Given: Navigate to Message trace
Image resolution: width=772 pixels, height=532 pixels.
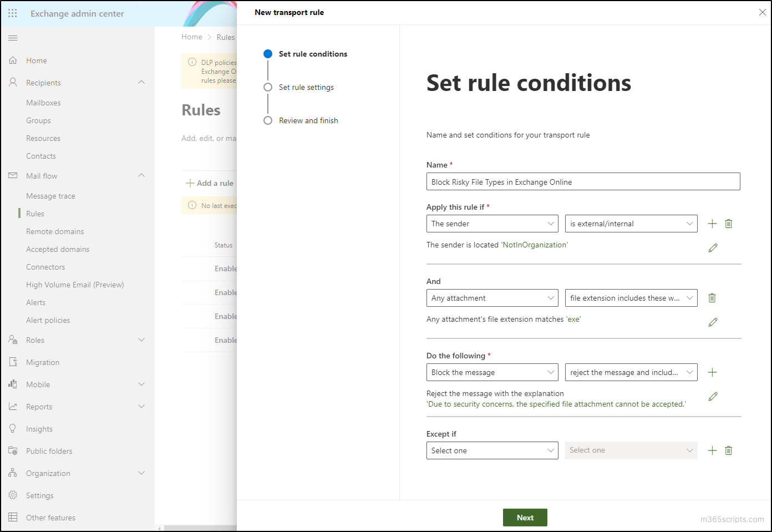Looking at the screenshot, I should tap(50, 196).
